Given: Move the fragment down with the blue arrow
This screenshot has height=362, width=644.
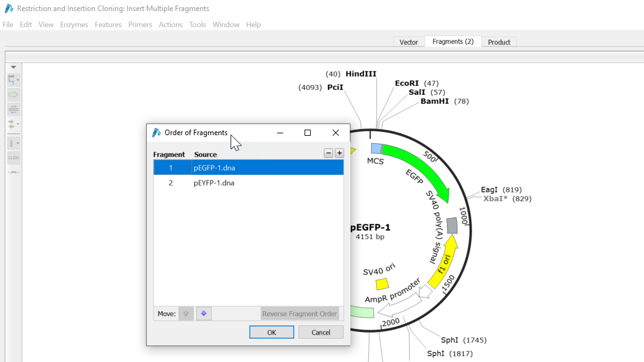Looking at the screenshot, I should pos(204,314).
